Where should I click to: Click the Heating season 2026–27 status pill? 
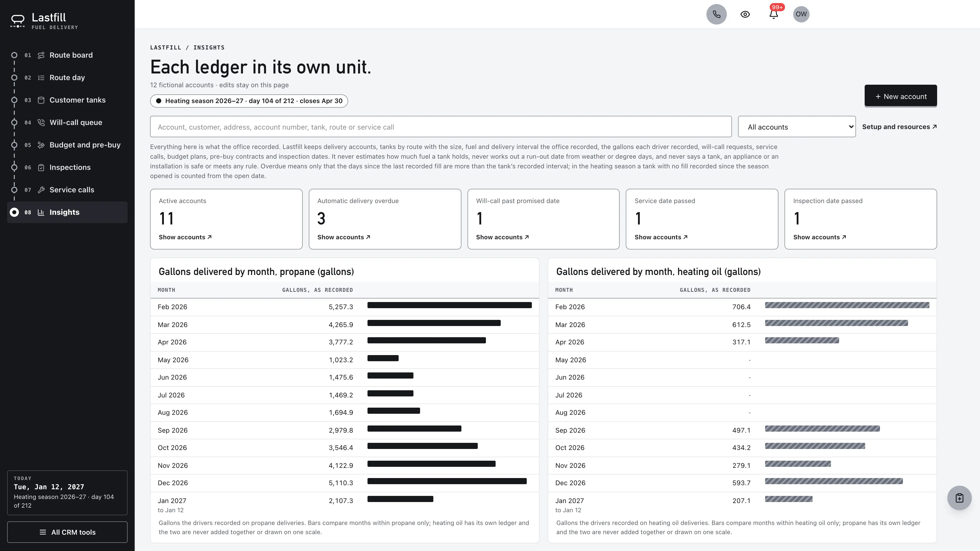pyautogui.click(x=249, y=101)
